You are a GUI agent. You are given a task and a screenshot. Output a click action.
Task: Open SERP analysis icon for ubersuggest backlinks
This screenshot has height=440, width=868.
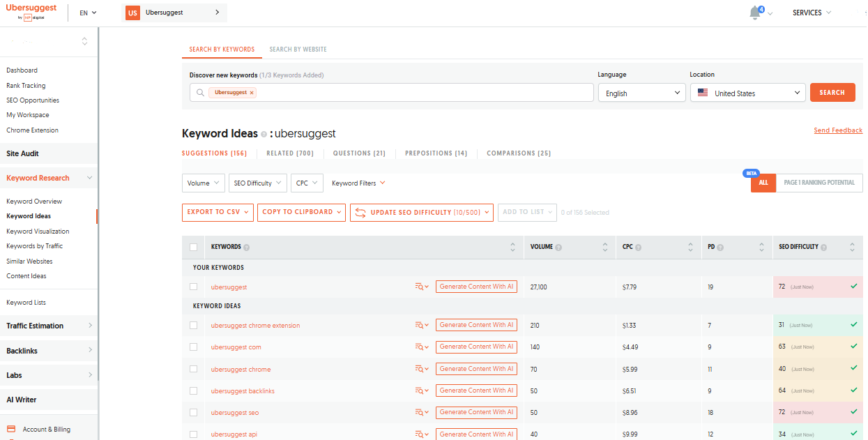tap(421, 390)
